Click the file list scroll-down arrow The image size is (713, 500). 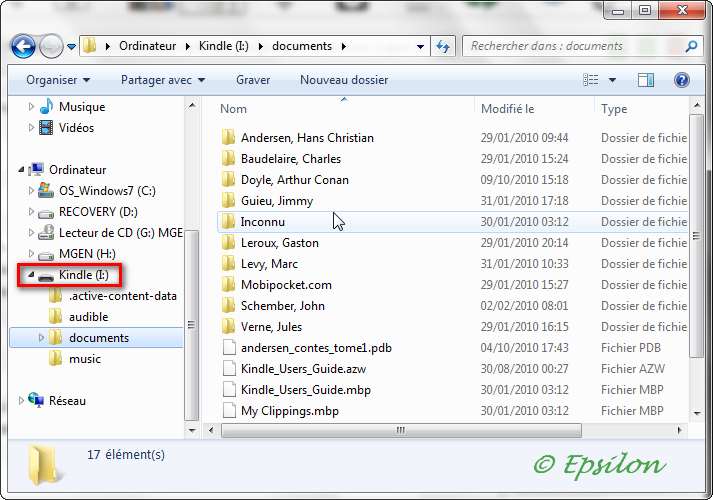697,413
